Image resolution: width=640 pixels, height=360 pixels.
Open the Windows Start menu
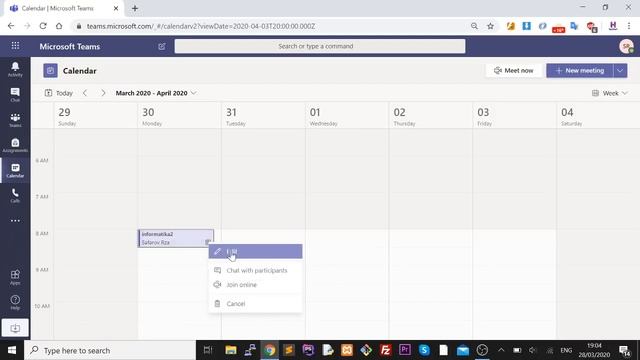pos(12,350)
